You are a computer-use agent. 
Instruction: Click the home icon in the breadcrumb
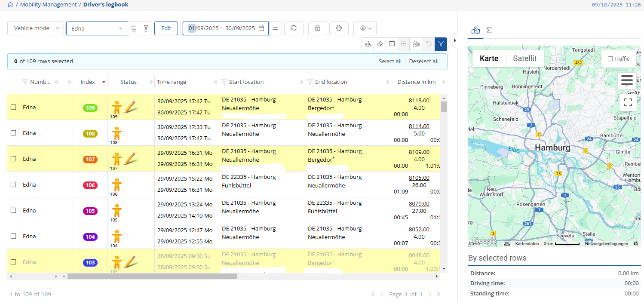[10, 5]
